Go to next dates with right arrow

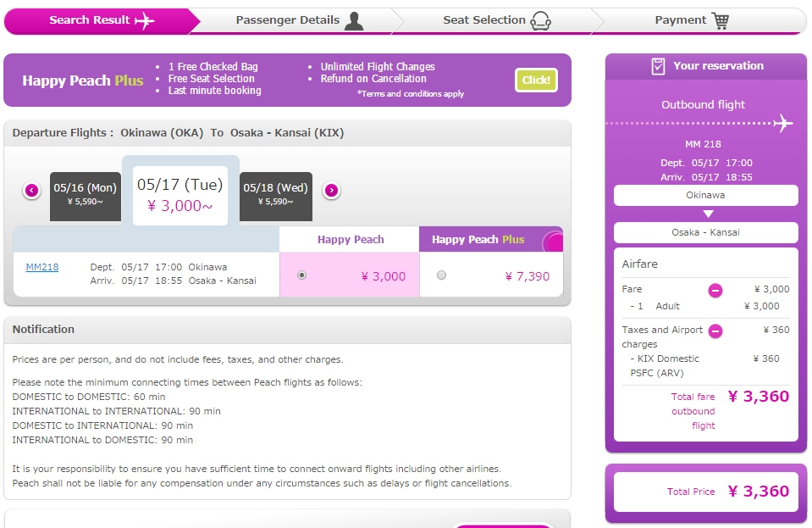pyautogui.click(x=331, y=190)
